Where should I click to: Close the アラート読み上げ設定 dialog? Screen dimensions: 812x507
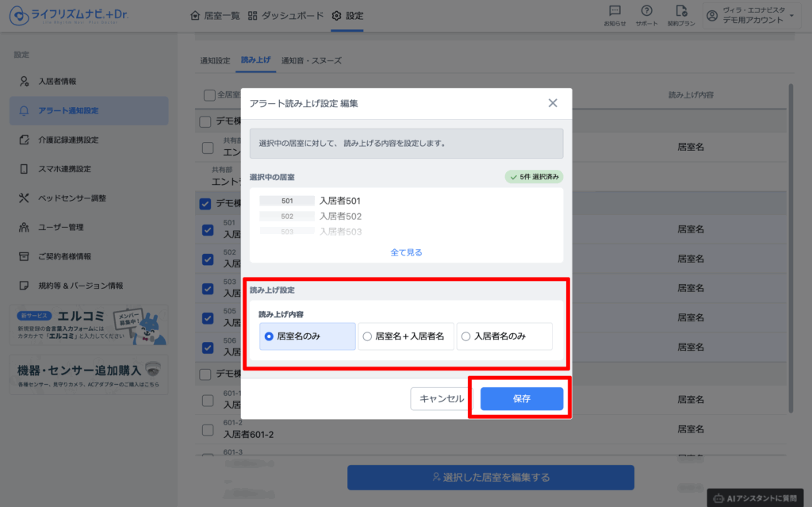click(553, 103)
